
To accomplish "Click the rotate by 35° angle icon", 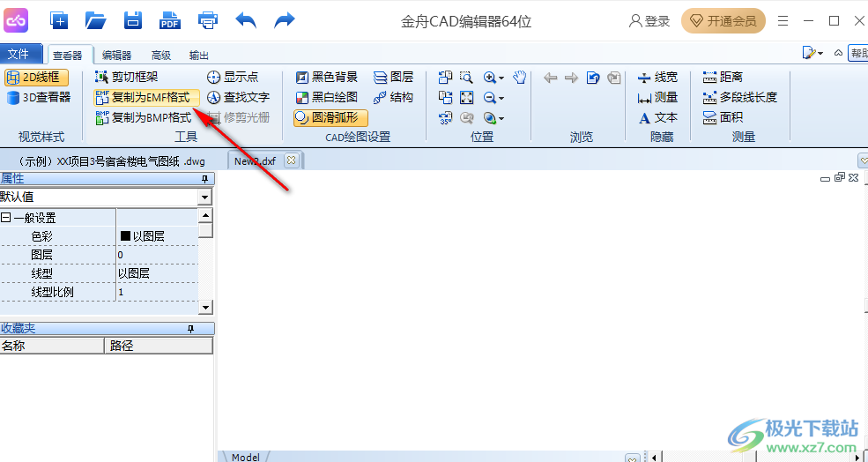I will [445, 117].
